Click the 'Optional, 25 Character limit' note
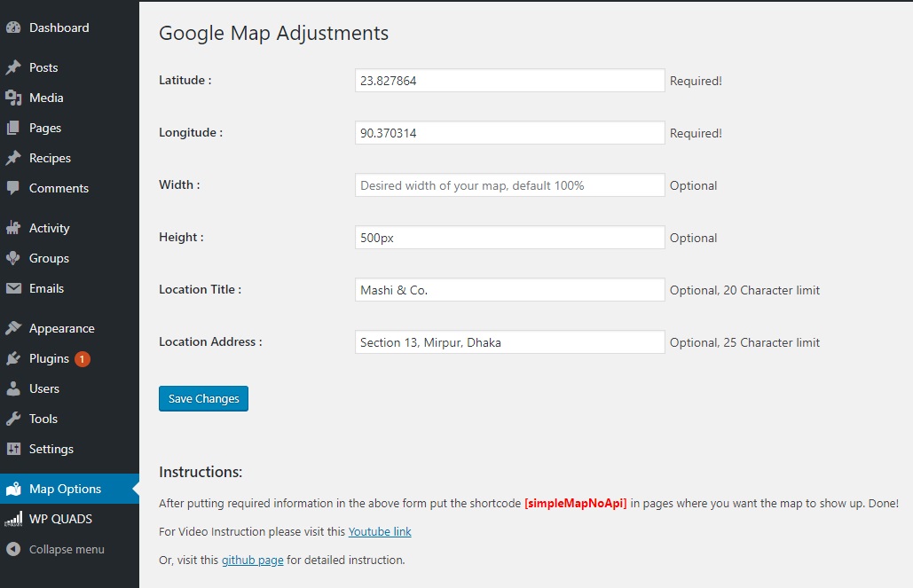Viewport: 913px width, 588px height. pos(744,343)
